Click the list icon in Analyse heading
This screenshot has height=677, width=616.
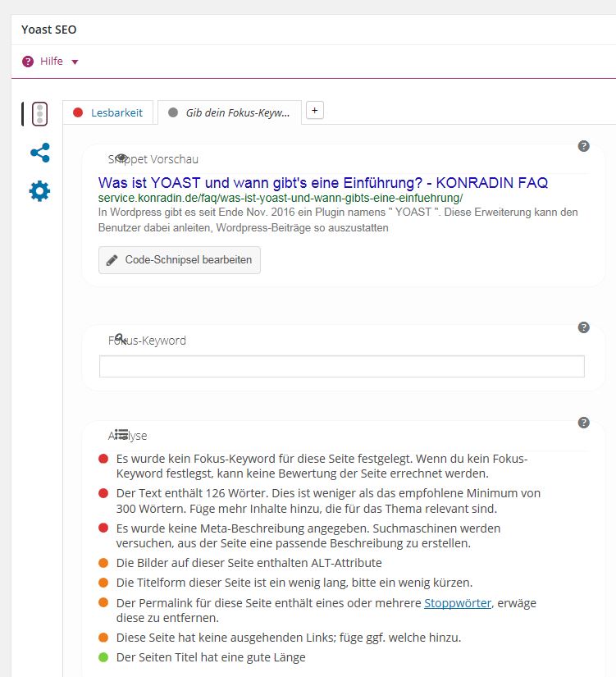tap(121, 435)
